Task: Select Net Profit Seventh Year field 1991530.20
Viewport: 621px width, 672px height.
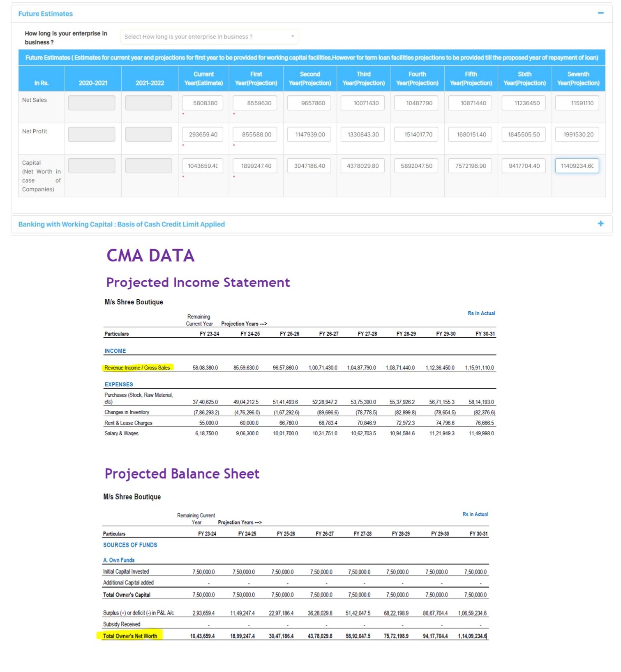Action: [x=577, y=134]
